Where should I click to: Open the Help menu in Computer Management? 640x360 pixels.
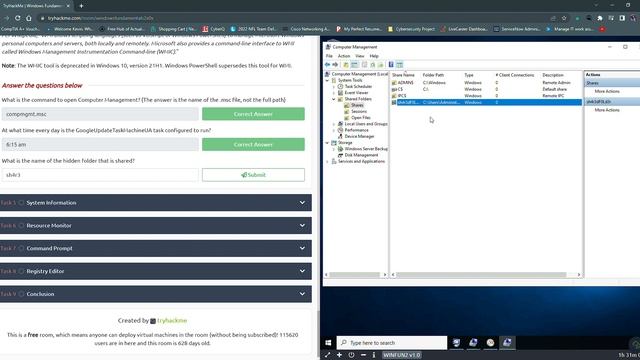374,56
